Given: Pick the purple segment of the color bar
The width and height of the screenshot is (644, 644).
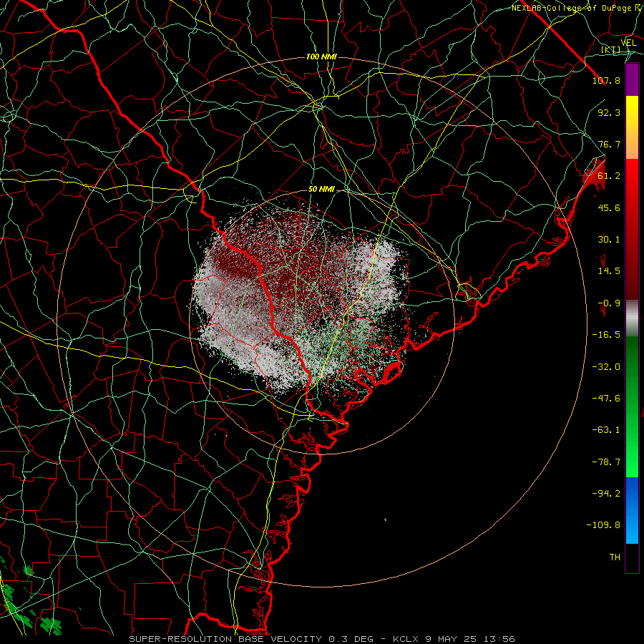Looking at the screenshot, I should 632,80.
